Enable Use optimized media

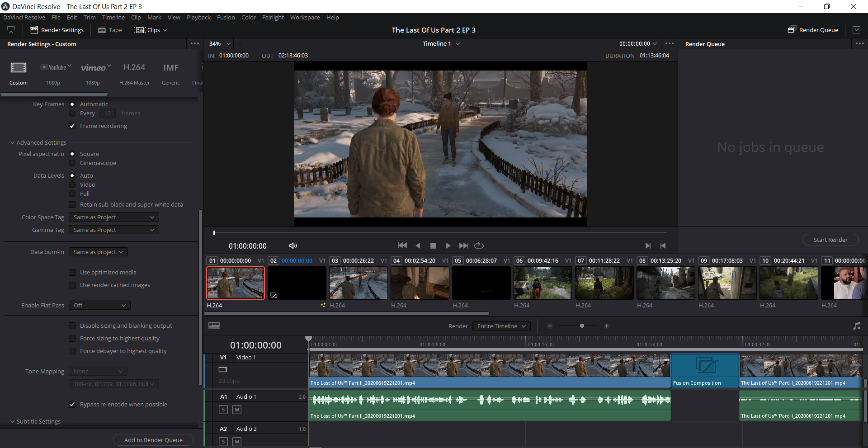[72, 273]
